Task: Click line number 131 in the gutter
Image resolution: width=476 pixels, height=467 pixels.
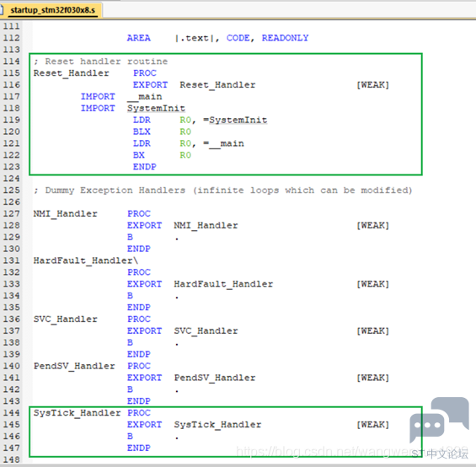Action: click(12, 260)
